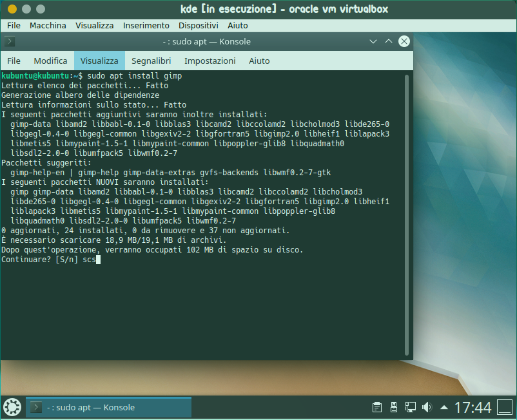Viewport: 517px width, 420px height.
Task: Open VirtualBox Macchina menu
Action: pos(48,25)
